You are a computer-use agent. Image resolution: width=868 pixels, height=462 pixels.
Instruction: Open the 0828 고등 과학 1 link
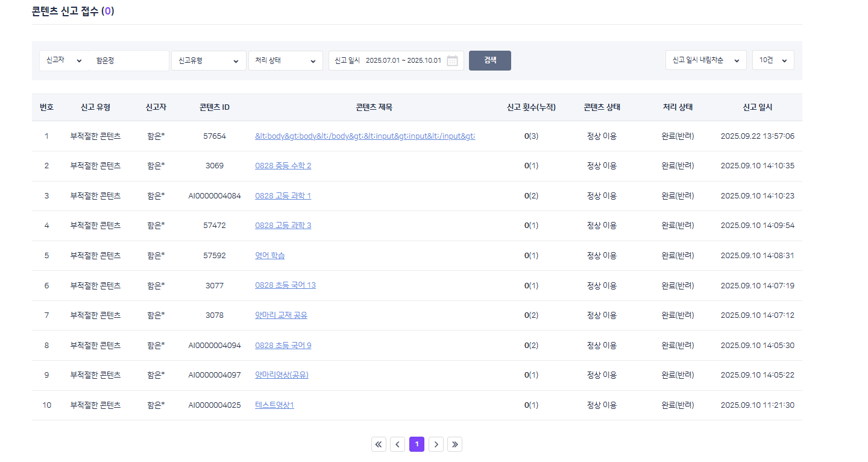[x=283, y=196]
